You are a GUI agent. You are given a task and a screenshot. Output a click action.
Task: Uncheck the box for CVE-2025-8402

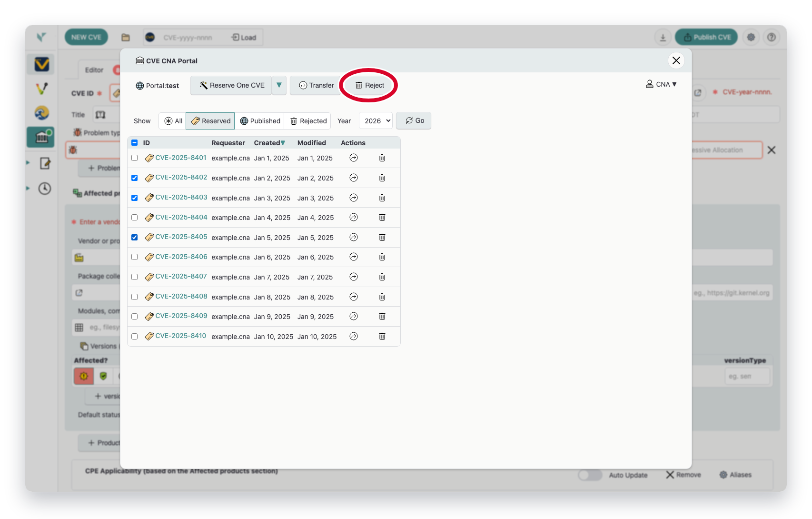(135, 178)
